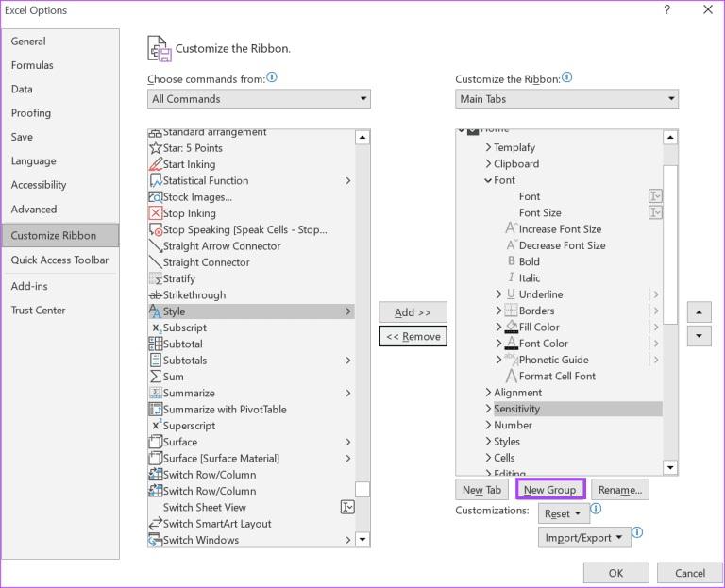This screenshot has width=725, height=588.
Task: Click commands list scroll-down arrow
Action: pyautogui.click(x=362, y=539)
